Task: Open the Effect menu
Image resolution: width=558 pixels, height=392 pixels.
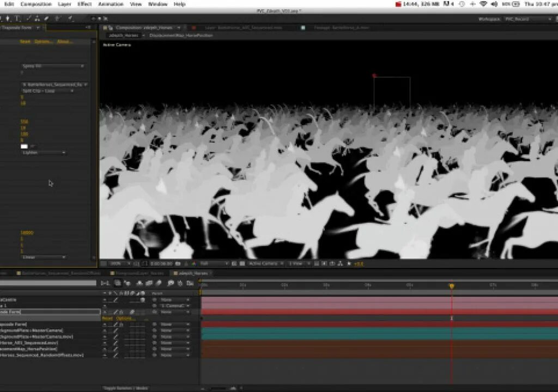Action: [x=84, y=4]
